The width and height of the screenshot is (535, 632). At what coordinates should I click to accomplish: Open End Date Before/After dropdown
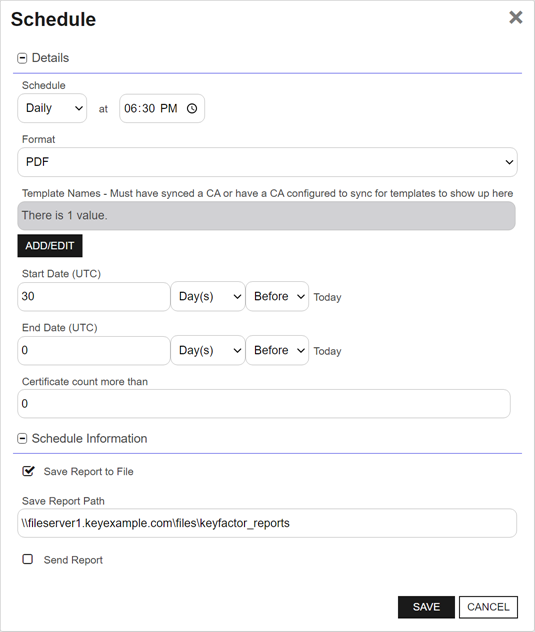(x=277, y=350)
